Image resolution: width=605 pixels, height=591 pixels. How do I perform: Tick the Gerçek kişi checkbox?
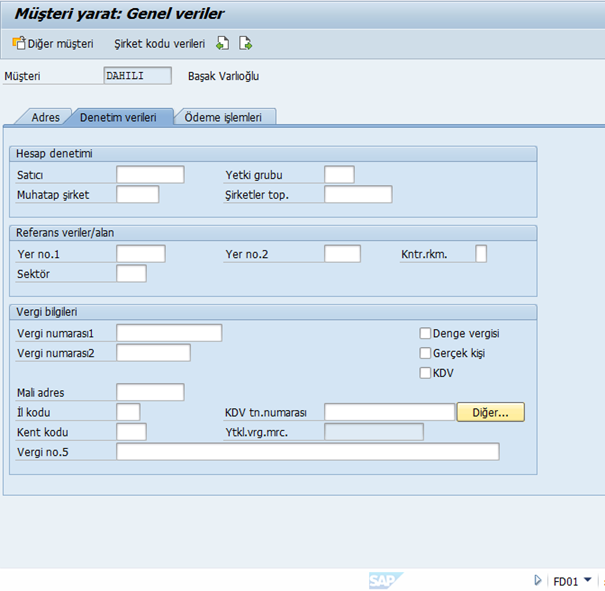[425, 353]
